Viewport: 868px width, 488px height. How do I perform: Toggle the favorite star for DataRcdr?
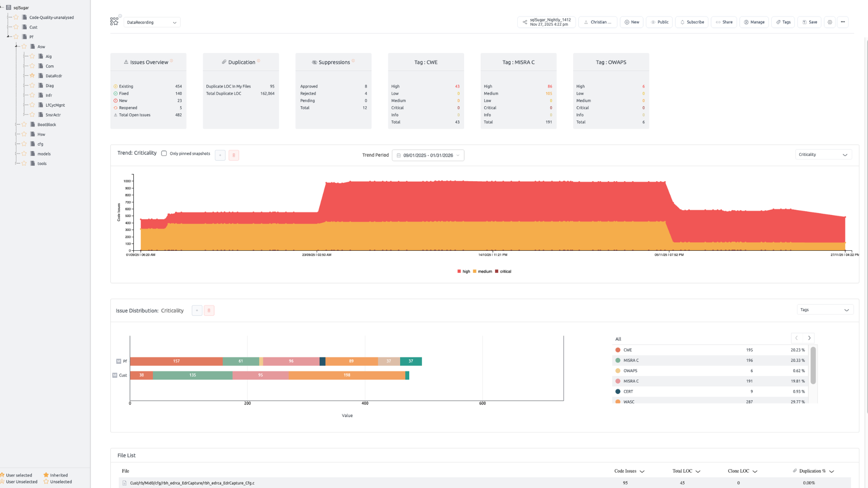coord(32,75)
